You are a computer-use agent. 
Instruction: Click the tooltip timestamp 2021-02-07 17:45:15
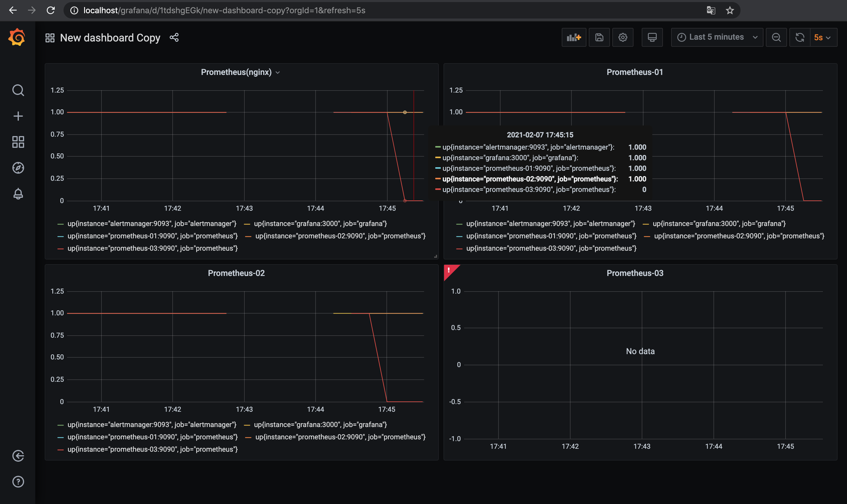tap(540, 135)
